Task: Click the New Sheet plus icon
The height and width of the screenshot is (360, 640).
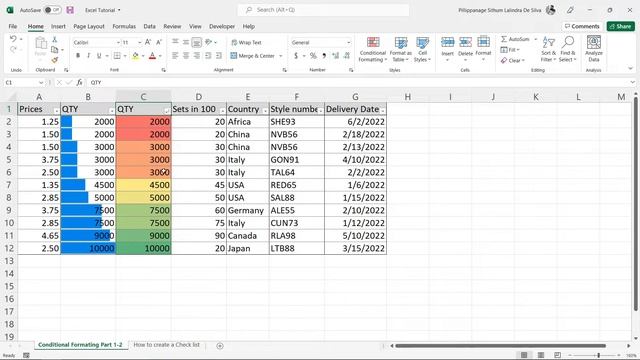Action: [x=220, y=346]
